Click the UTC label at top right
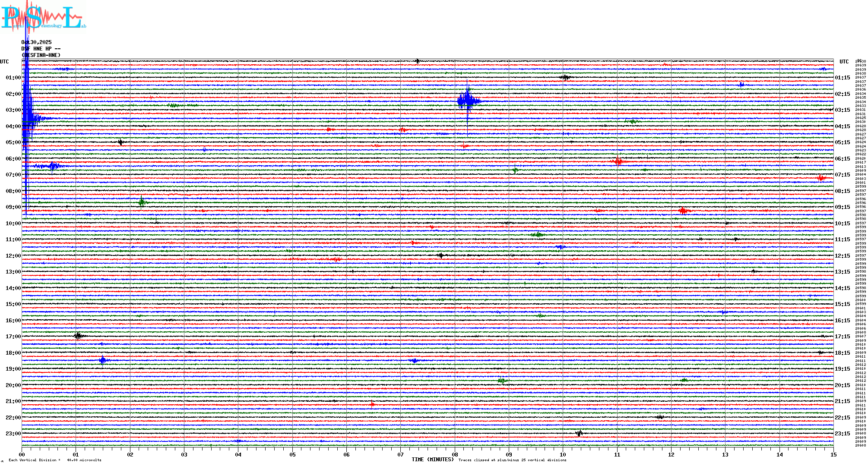Viewport: 868px width, 466px height. (x=844, y=62)
